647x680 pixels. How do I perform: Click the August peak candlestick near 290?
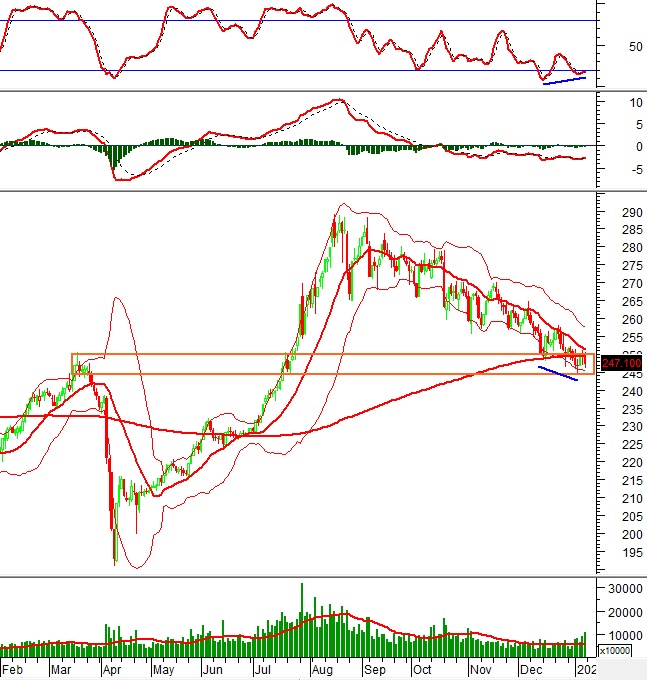click(339, 222)
